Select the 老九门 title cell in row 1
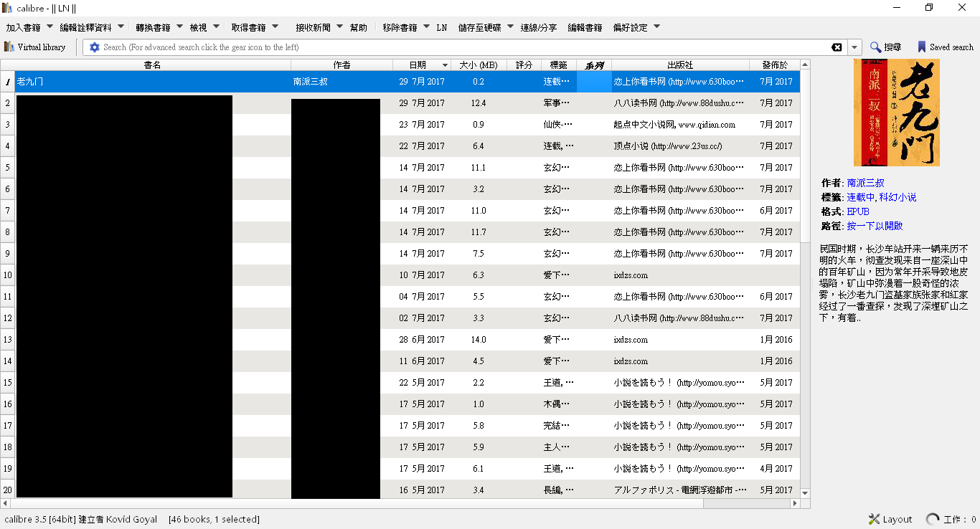This screenshot has width=980, height=529. point(153,82)
